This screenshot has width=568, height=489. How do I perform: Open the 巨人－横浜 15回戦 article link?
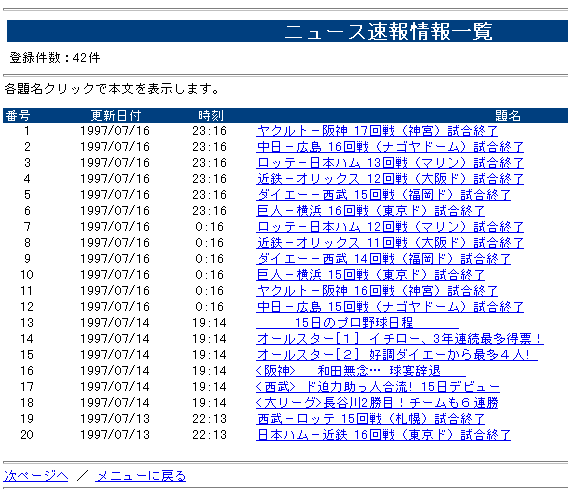pos(370,275)
